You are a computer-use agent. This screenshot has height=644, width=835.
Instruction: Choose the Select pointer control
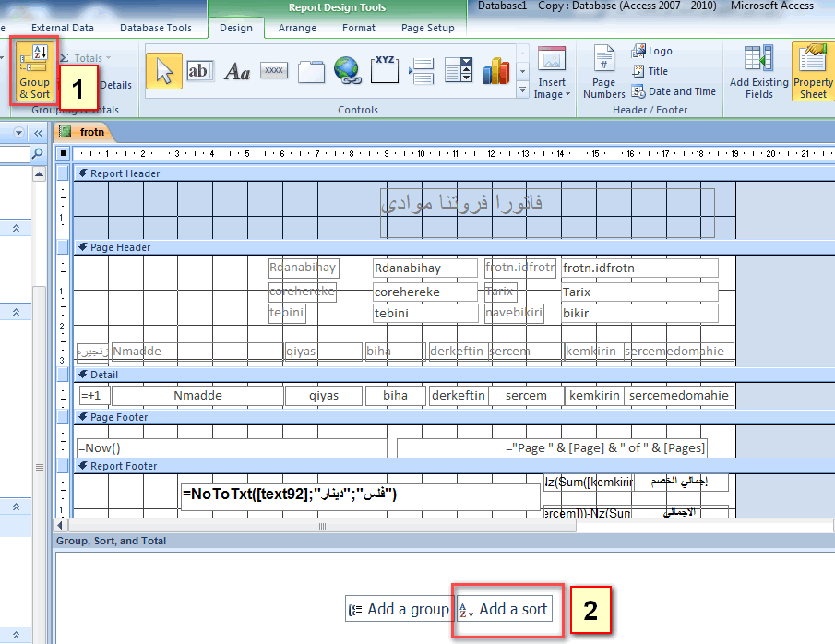click(164, 71)
